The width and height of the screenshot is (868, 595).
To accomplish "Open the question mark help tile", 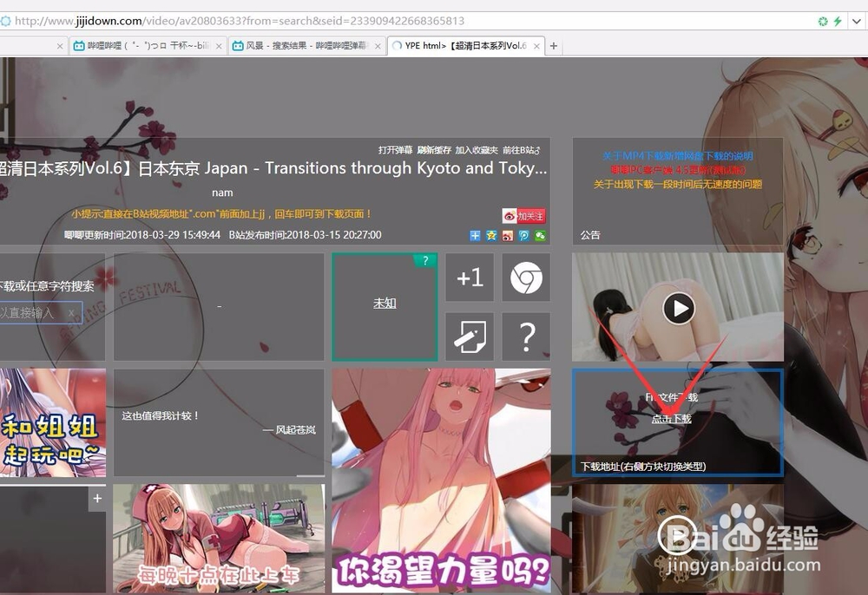I will click(526, 337).
